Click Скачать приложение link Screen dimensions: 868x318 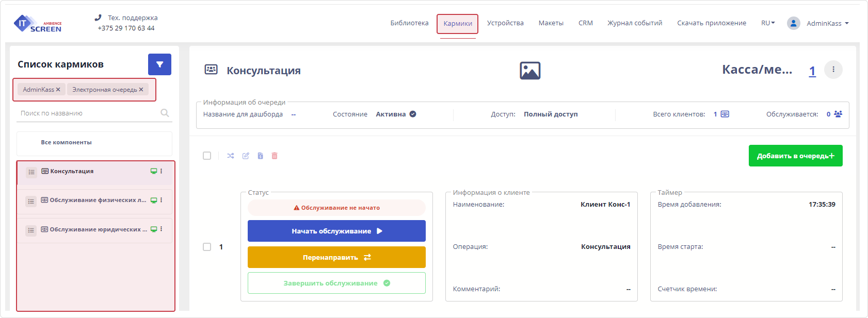(712, 23)
